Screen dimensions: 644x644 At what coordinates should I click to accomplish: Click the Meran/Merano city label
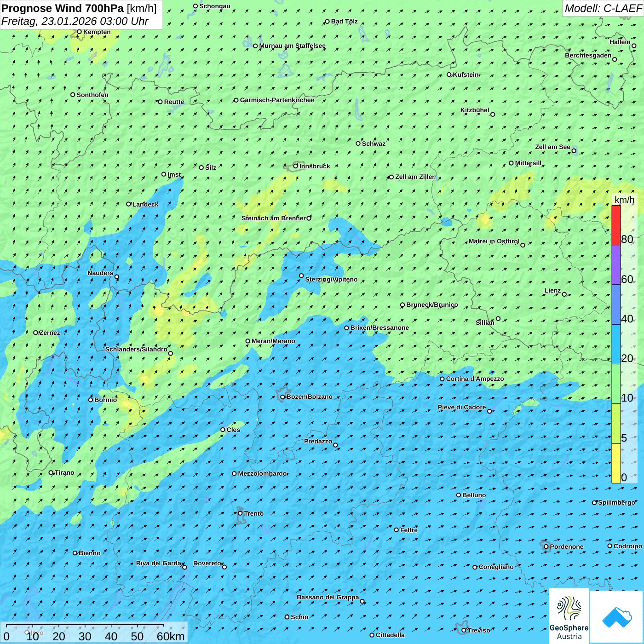[x=273, y=341]
